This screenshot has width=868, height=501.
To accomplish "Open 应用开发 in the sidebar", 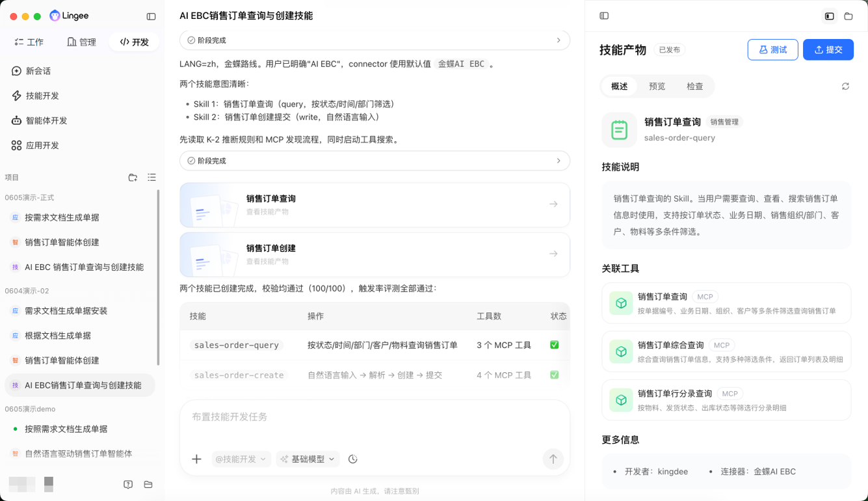I will 35,145.
